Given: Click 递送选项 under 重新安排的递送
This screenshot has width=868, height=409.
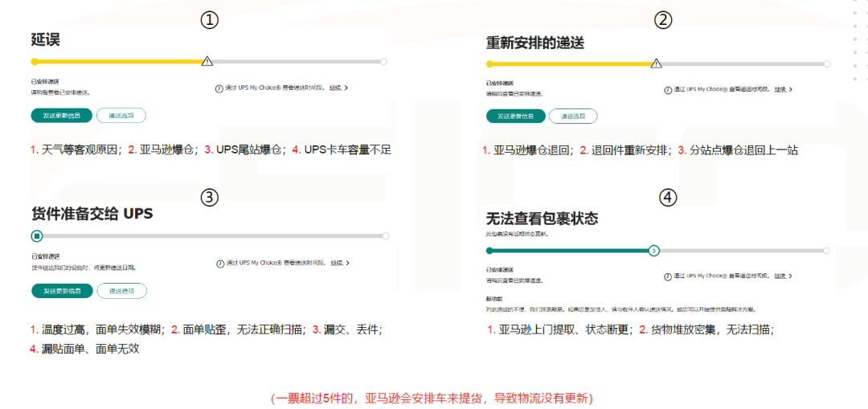Looking at the screenshot, I should (573, 117).
